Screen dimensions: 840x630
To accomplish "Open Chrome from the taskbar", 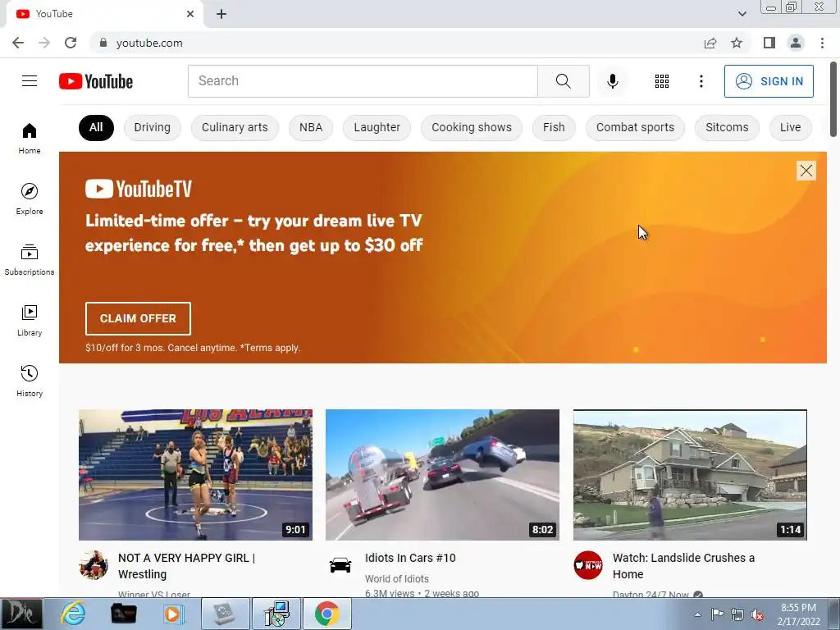I will 326,614.
